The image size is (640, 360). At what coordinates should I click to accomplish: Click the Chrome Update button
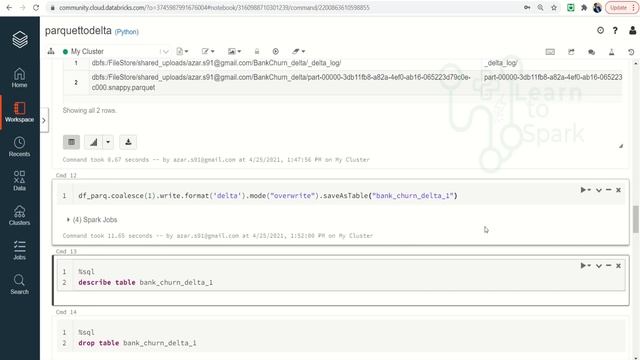(x=621, y=8)
